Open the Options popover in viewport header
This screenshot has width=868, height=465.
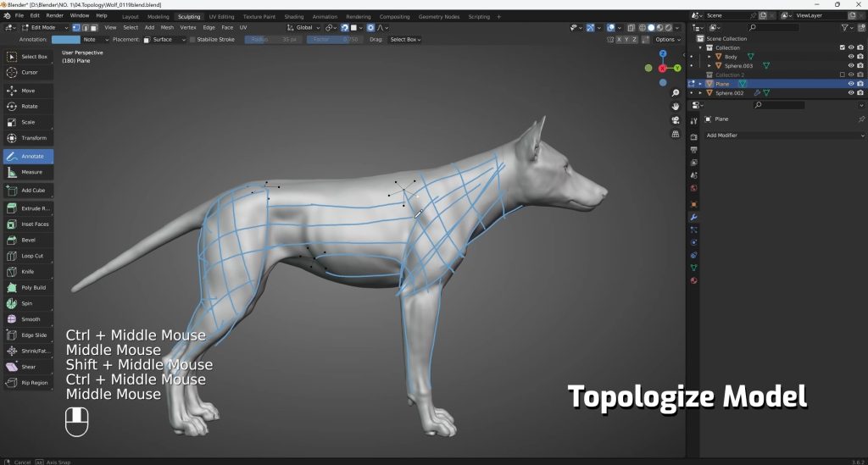[667, 40]
